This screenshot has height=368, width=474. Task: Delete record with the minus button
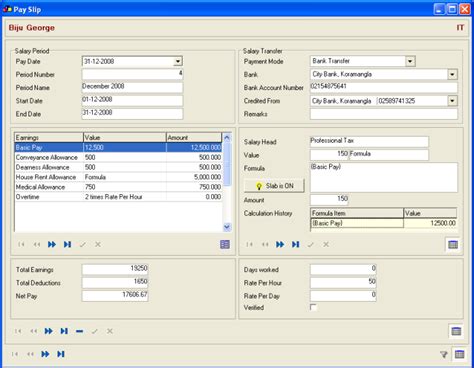(79, 331)
